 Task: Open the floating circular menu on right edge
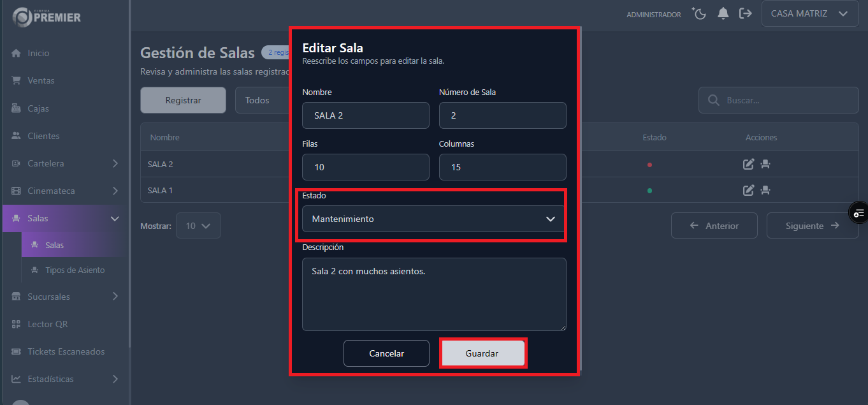[859, 212]
